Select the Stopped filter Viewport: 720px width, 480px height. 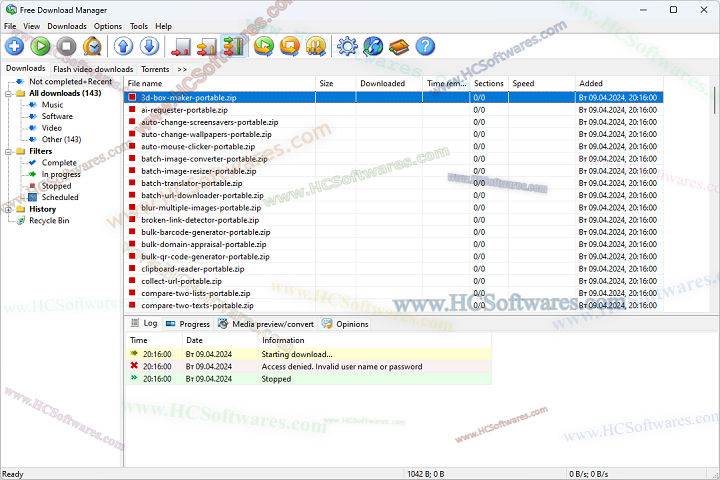56,186
